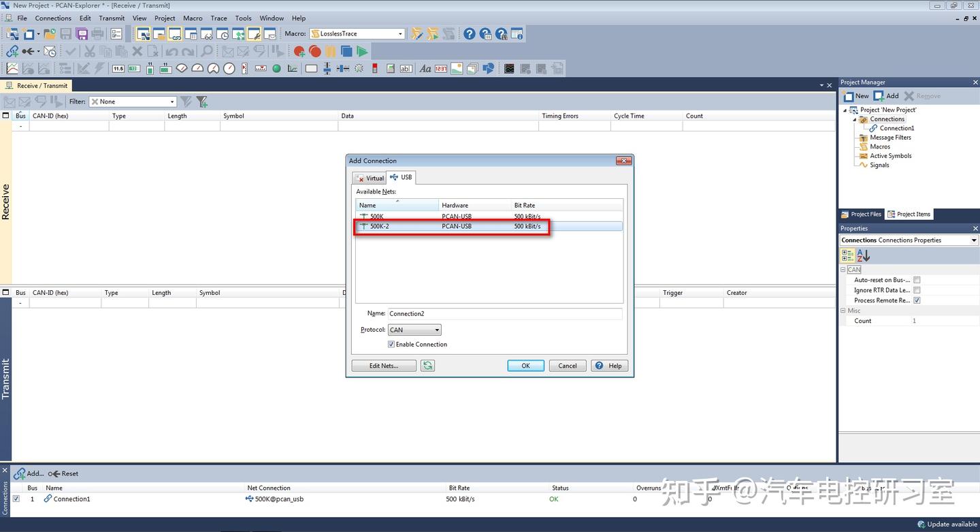Screen dimensions: 980x532
Task: Click the Print icon in toolbar
Action: point(98,33)
